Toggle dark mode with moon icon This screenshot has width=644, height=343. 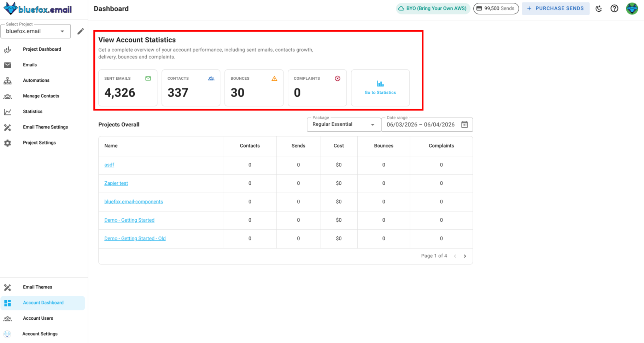click(598, 8)
